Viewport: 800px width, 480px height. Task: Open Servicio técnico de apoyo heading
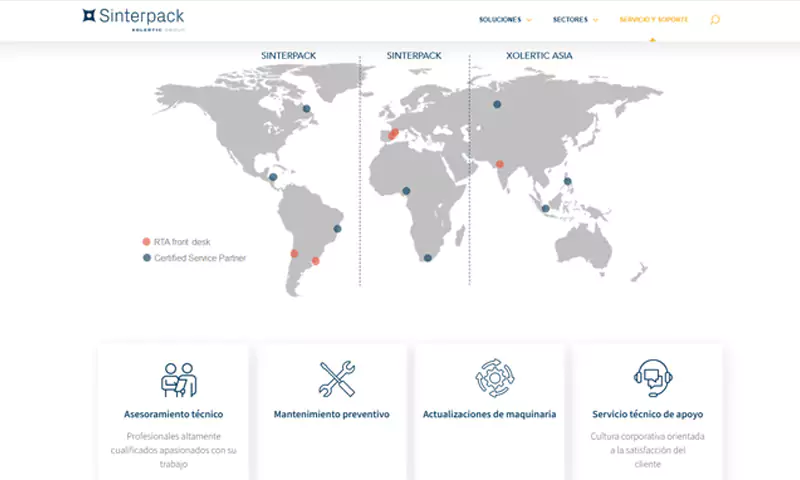click(x=647, y=414)
